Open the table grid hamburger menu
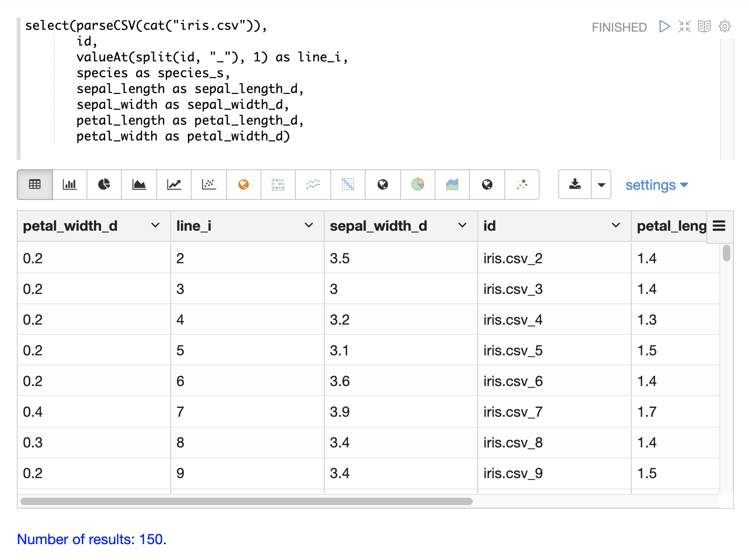Screen dimensions: 749x560 point(719,226)
